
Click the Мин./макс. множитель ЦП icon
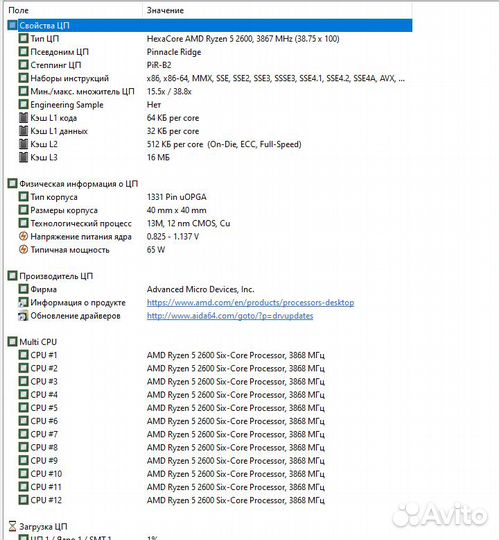[x=23, y=91]
